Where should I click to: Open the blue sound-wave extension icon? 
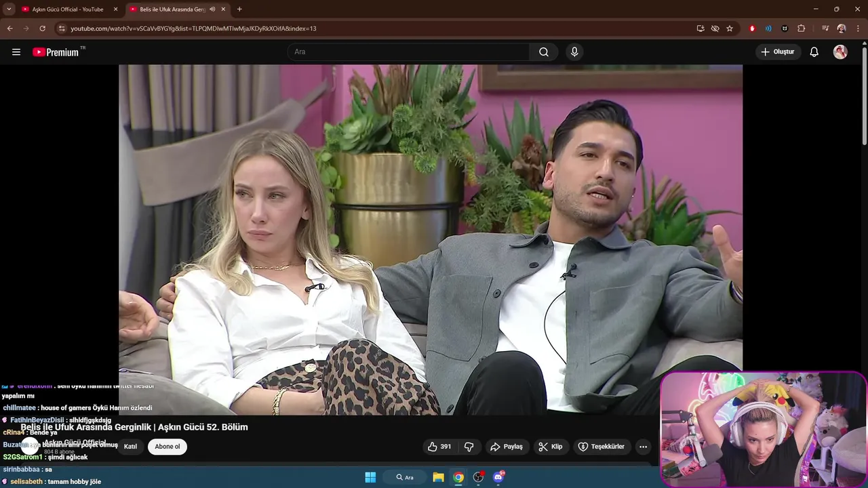(768, 28)
